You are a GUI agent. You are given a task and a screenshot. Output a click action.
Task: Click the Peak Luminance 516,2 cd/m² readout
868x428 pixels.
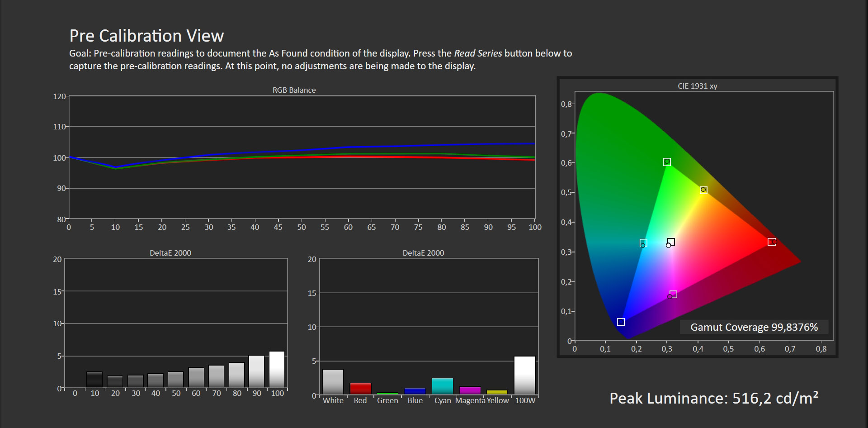click(x=714, y=398)
